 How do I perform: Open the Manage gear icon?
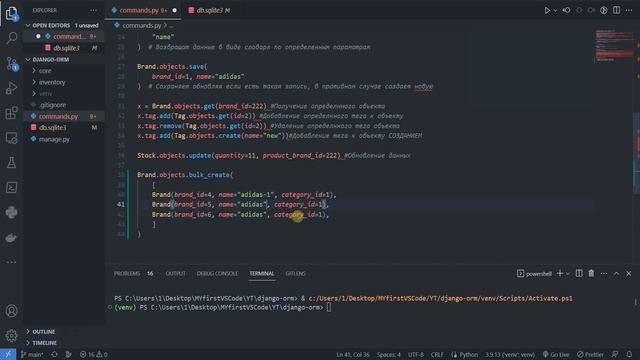pyautogui.click(x=11, y=336)
